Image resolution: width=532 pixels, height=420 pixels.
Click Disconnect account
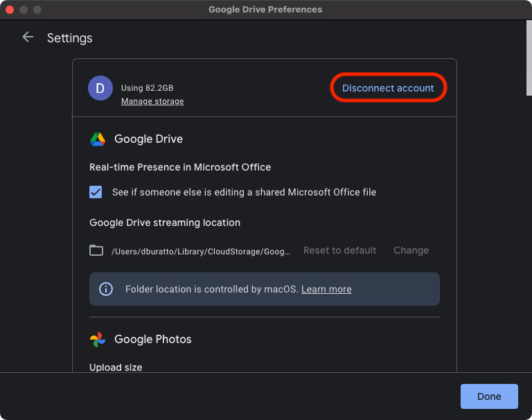pyautogui.click(x=388, y=88)
